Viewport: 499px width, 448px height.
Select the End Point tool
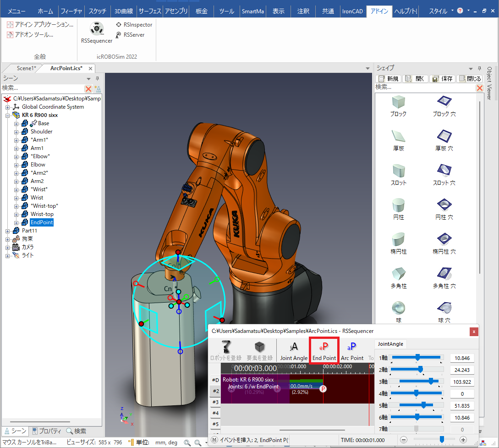coord(324,351)
